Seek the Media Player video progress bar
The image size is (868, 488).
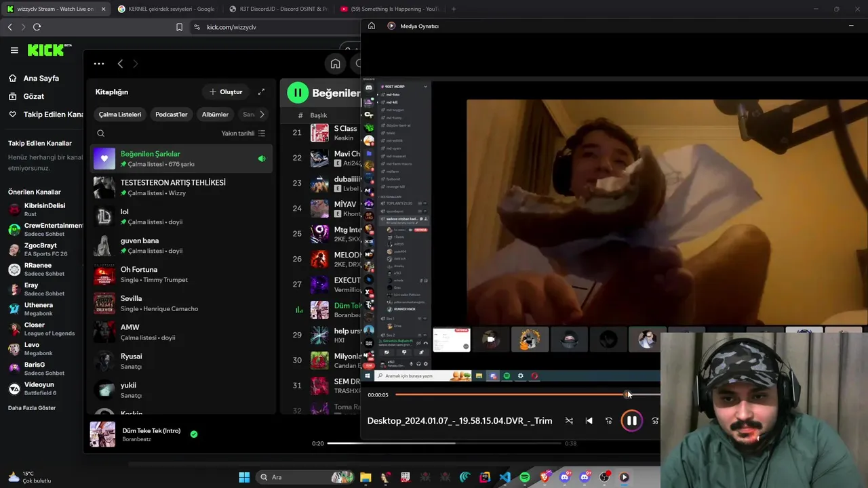528,394
